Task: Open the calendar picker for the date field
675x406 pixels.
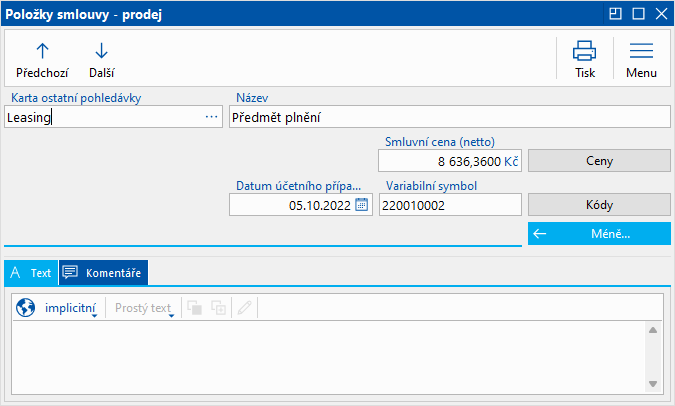Action: (362, 205)
